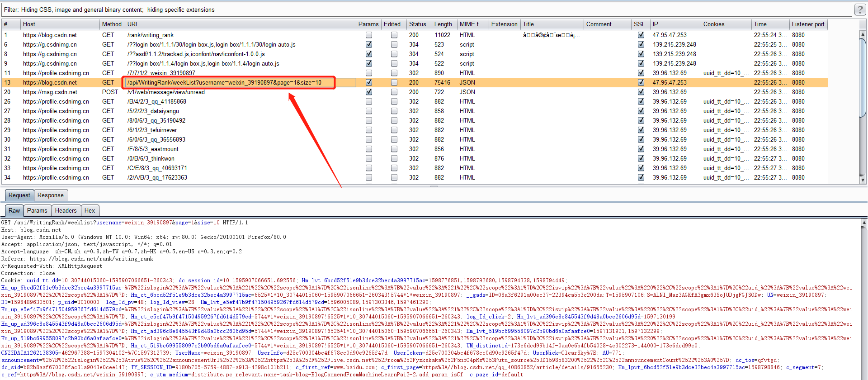
Task: Sort by the Listener port column header
Action: tap(808, 24)
